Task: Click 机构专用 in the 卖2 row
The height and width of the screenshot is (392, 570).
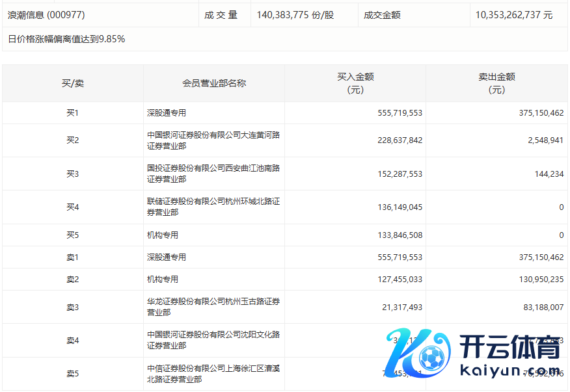Action: tap(163, 280)
